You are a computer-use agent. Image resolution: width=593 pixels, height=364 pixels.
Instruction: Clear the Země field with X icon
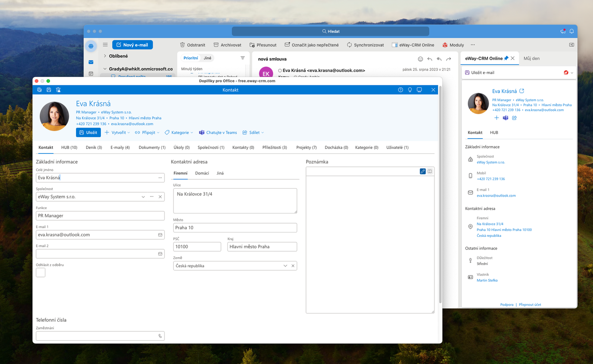point(293,266)
